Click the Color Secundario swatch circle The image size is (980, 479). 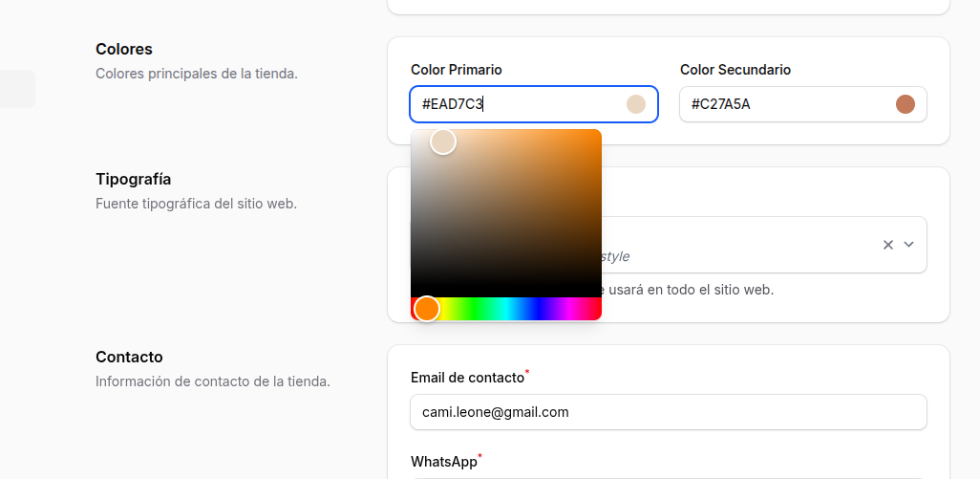pos(905,104)
